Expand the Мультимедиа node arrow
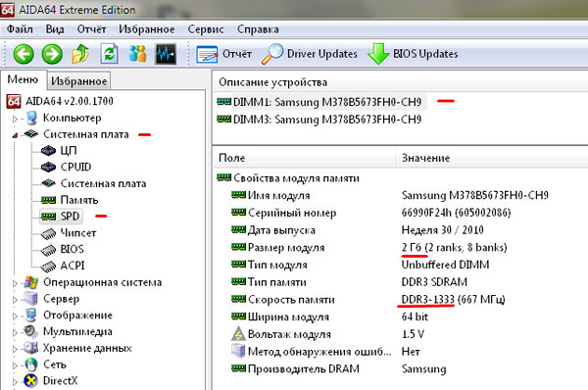Viewport: 588px width, 390px height. click(x=15, y=333)
